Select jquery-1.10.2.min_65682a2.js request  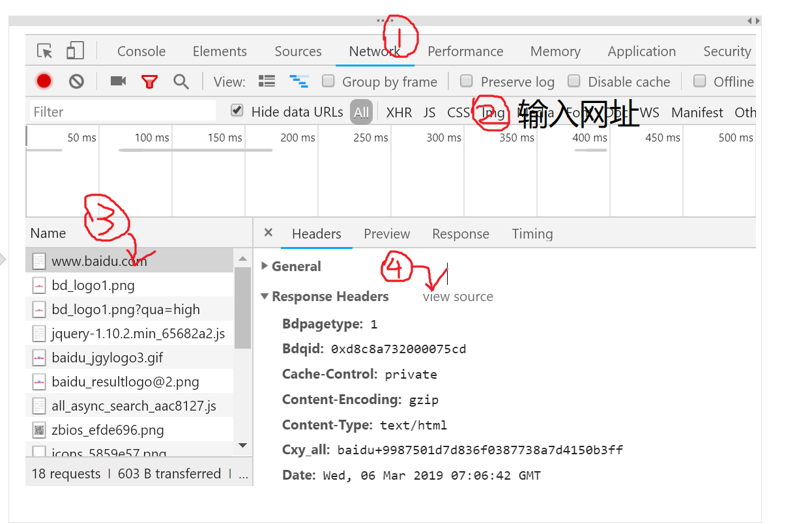pyautogui.click(x=130, y=334)
